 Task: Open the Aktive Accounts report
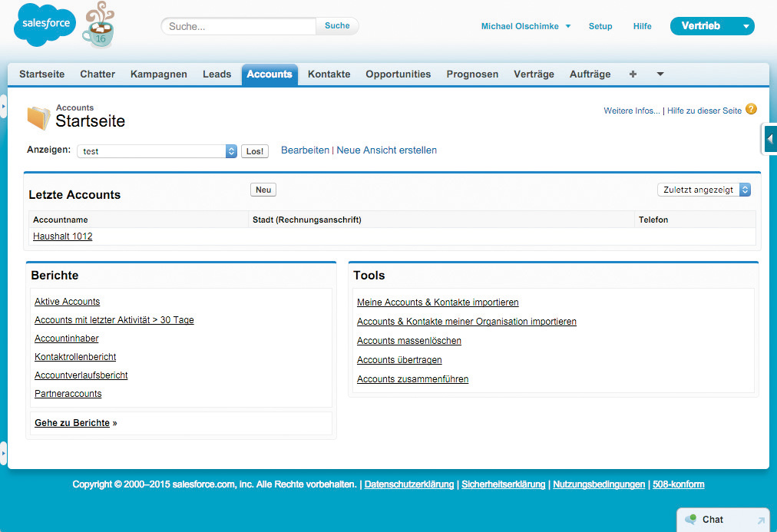[x=67, y=301]
